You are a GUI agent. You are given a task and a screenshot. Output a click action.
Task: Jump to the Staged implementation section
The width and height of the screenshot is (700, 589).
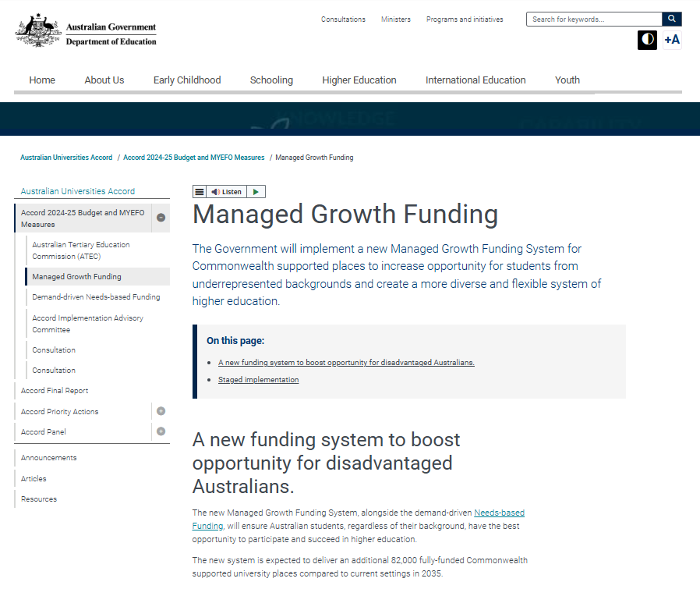(258, 380)
